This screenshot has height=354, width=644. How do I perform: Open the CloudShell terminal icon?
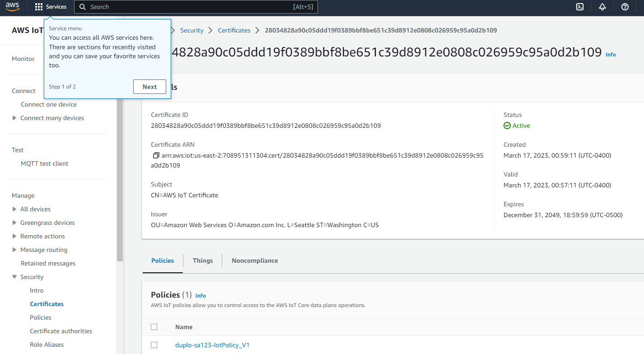pyautogui.click(x=580, y=7)
